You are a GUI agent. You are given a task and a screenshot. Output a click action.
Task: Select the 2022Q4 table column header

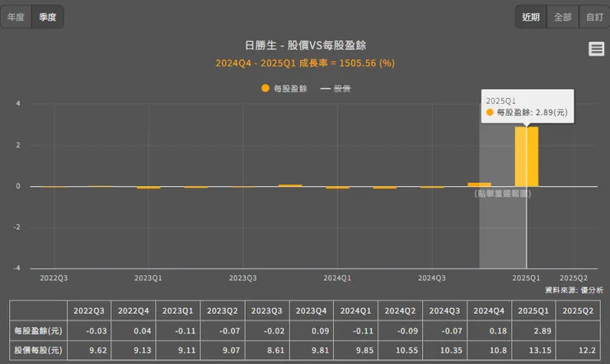pos(134,310)
